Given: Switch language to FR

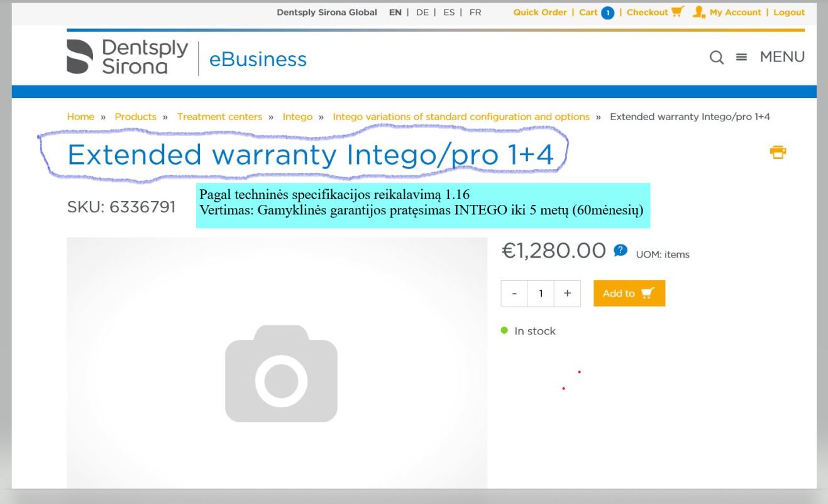Looking at the screenshot, I should pyautogui.click(x=475, y=13).
